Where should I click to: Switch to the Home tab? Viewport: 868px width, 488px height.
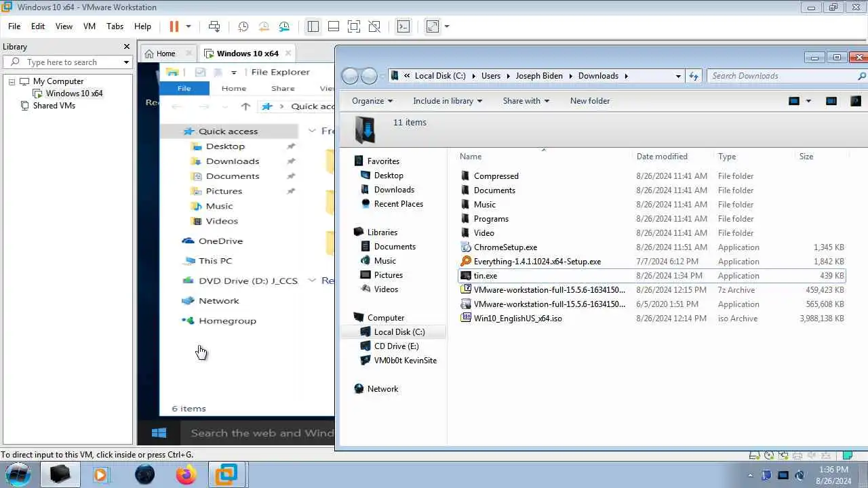165,54
